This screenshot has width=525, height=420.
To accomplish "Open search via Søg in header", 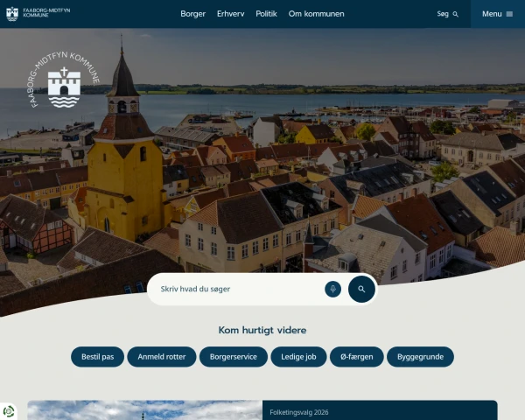I will click(x=448, y=14).
